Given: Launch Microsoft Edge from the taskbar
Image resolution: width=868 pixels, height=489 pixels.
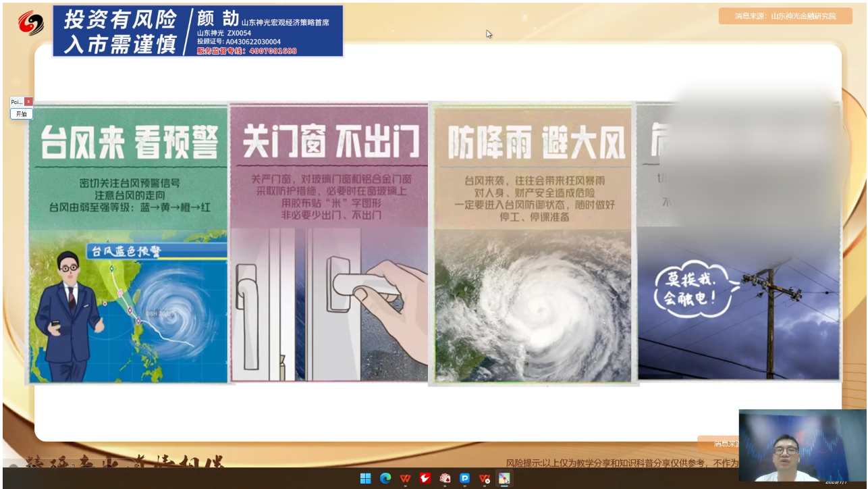Looking at the screenshot, I should (x=385, y=478).
